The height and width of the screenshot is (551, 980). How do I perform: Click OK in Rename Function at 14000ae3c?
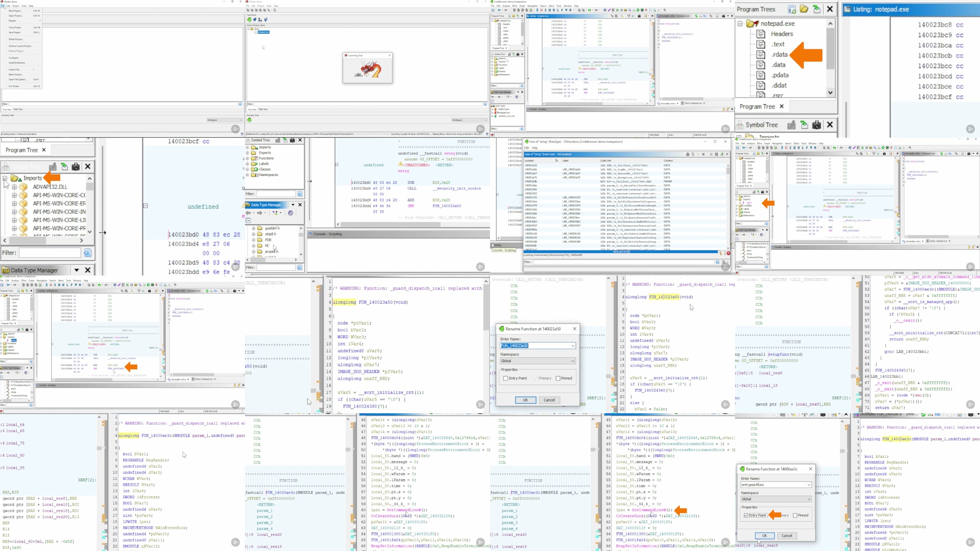click(764, 536)
